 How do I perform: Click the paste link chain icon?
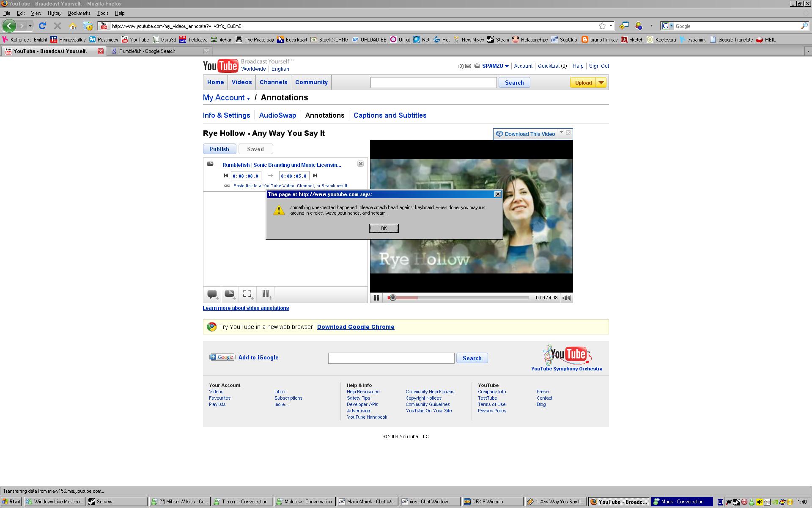pos(227,185)
